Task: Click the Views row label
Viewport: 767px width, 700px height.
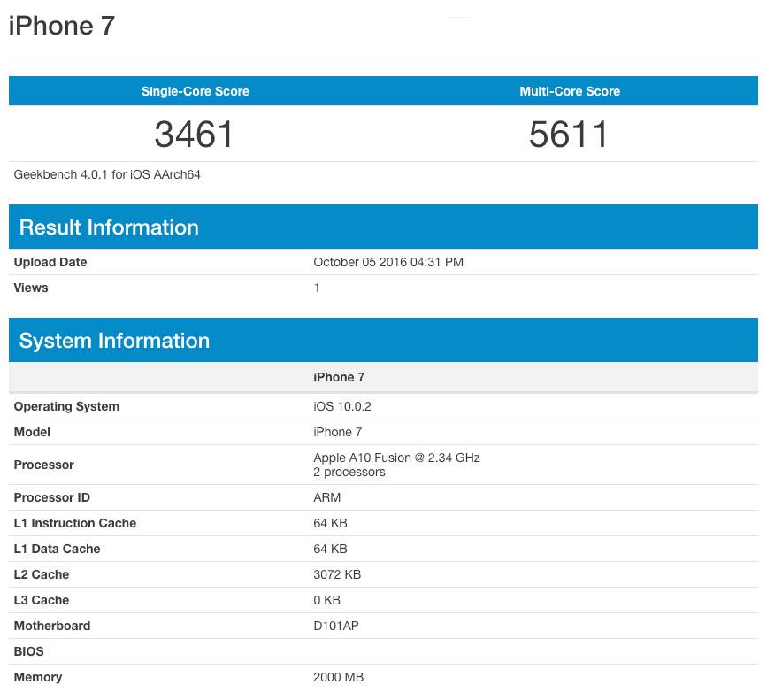Action: (x=31, y=288)
